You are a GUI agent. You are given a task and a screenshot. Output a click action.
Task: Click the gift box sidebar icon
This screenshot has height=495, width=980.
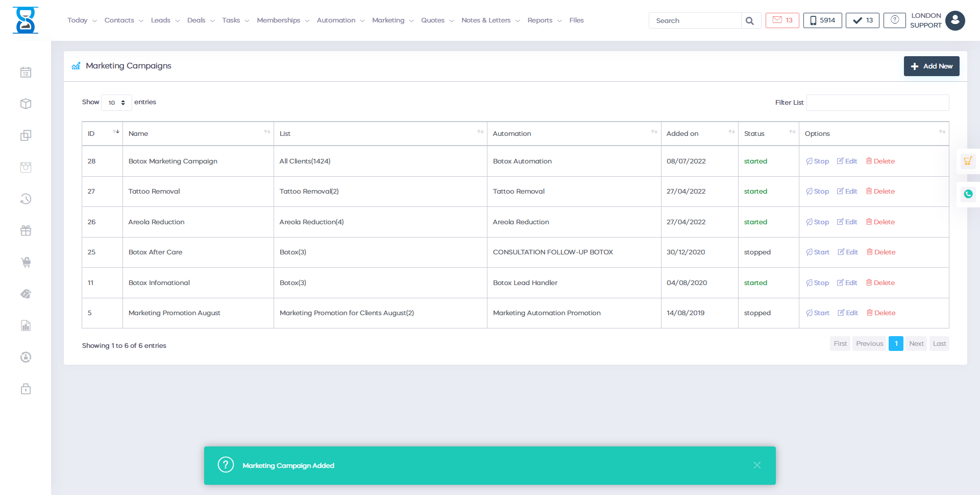point(26,231)
